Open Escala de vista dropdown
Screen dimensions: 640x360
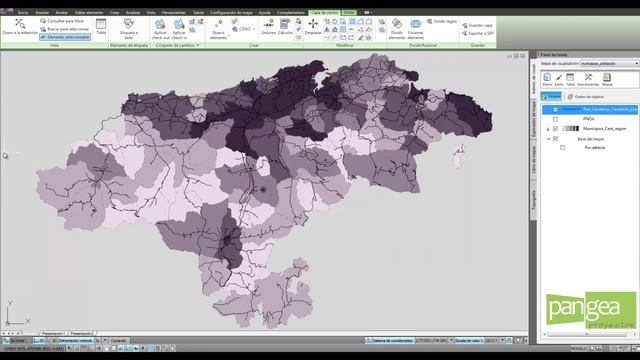(x=502, y=340)
